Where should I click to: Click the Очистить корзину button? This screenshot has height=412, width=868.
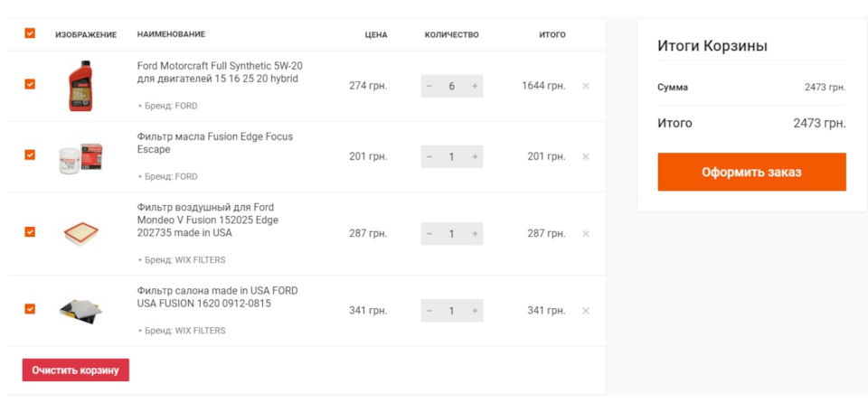76,370
